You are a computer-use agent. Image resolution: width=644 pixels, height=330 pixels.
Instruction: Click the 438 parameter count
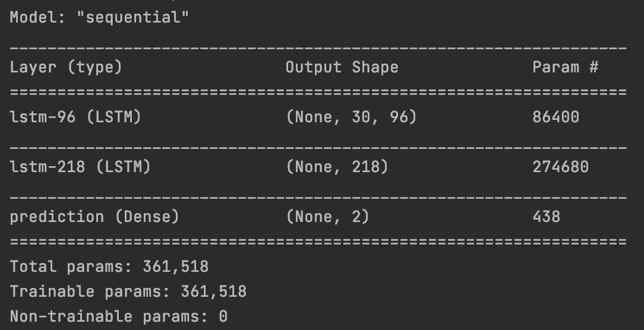pyautogui.click(x=546, y=217)
